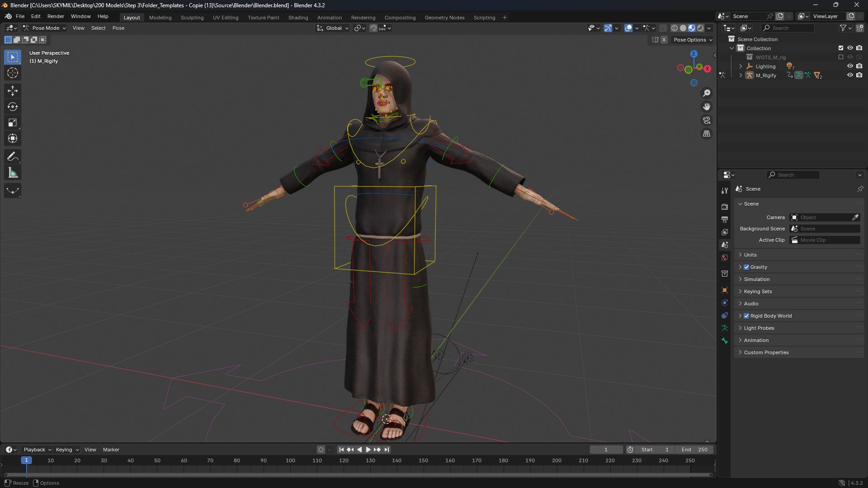The image size is (868, 488).
Task: Open the Pose Mode dropdown
Action: (x=45, y=28)
